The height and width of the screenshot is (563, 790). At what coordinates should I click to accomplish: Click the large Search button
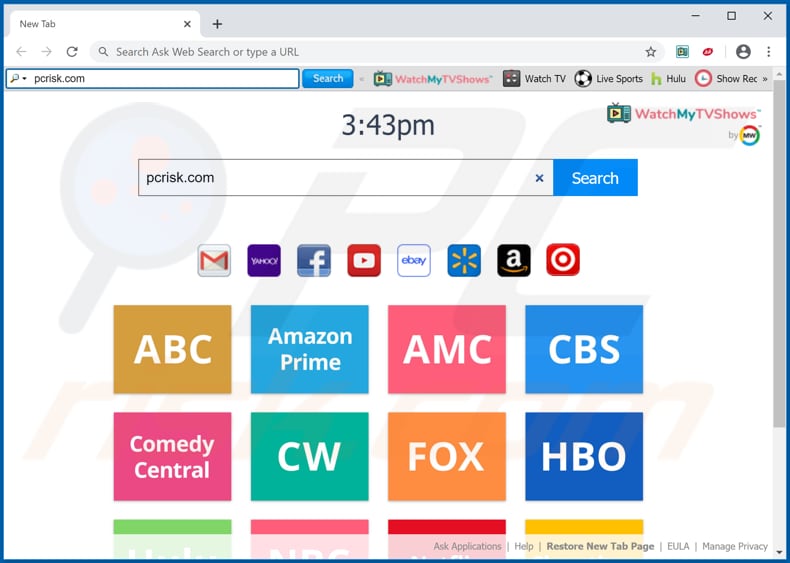coord(595,177)
